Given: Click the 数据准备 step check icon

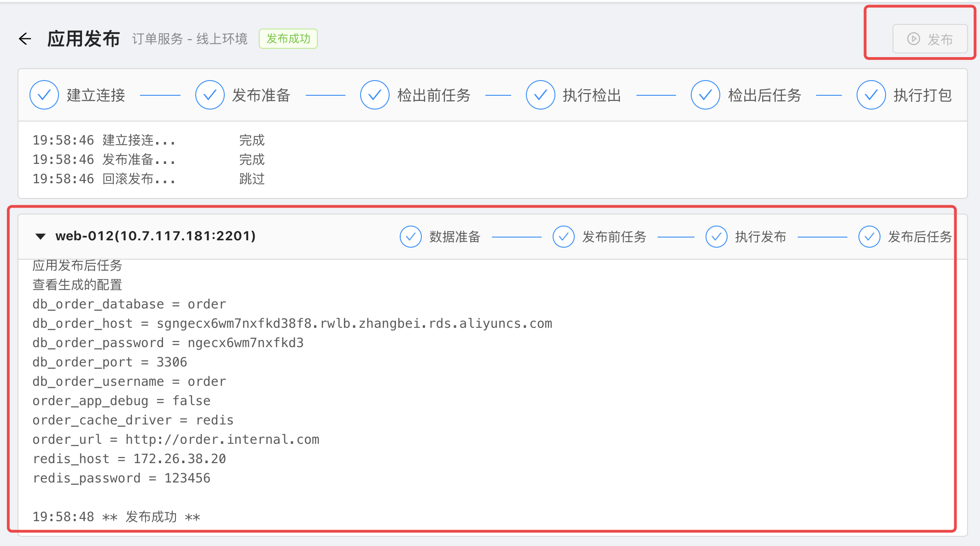Looking at the screenshot, I should pyautogui.click(x=411, y=237).
